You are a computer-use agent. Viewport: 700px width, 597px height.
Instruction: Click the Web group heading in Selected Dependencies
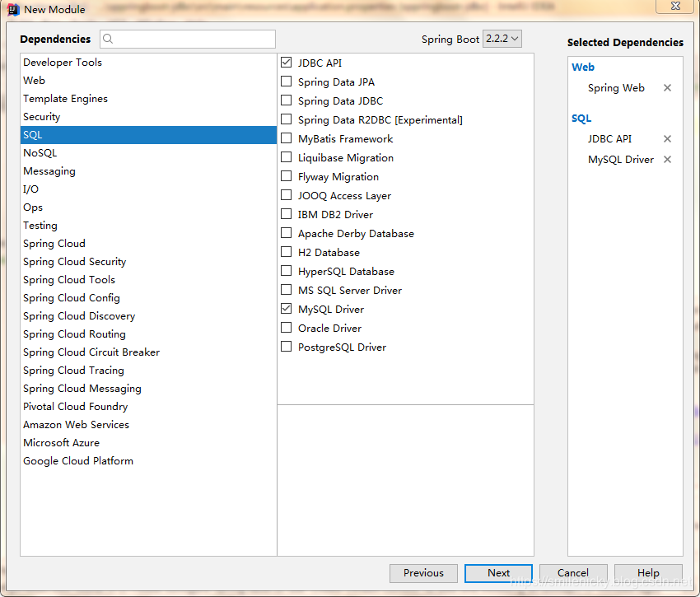click(582, 67)
